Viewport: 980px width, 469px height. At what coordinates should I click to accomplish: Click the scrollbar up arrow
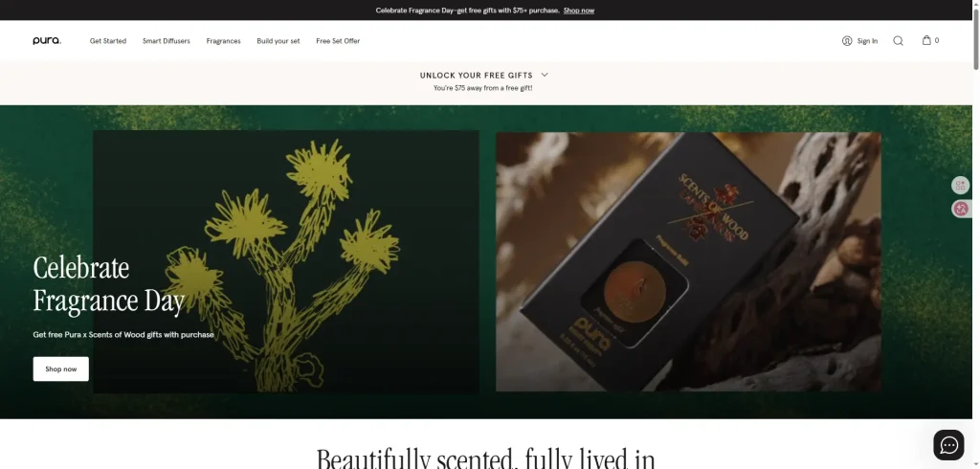tap(975, 5)
